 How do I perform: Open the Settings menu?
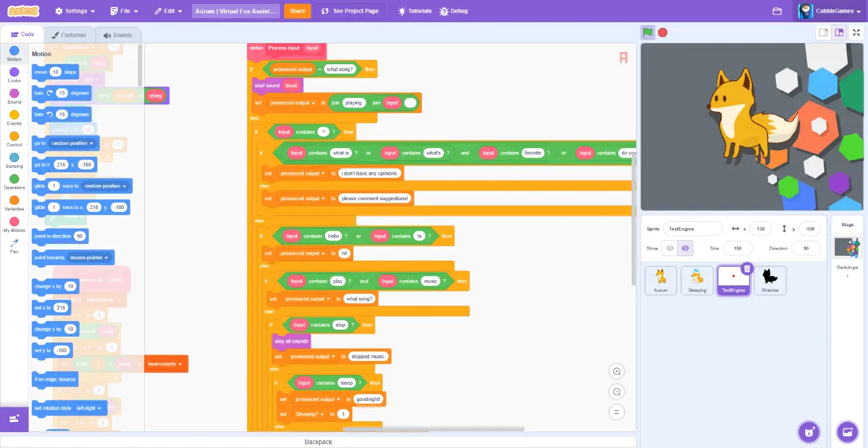75,11
